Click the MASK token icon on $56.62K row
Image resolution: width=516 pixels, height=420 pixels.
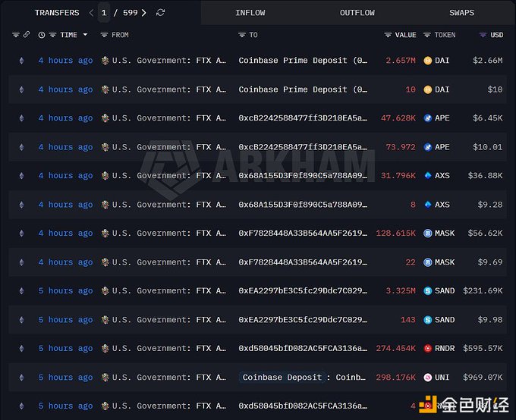click(x=427, y=234)
